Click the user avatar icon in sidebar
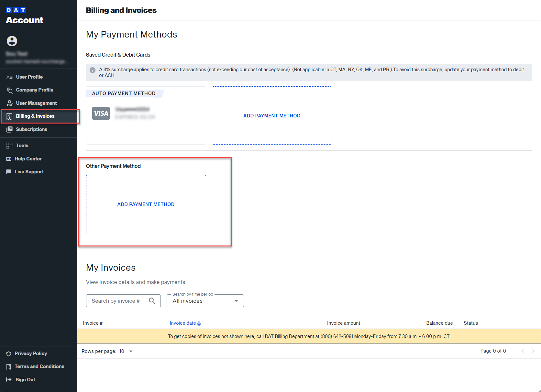 [12, 41]
